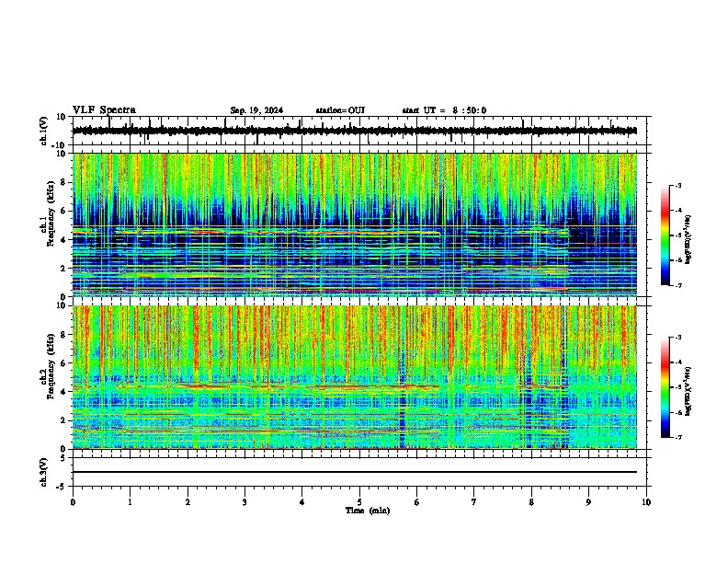This screenshot has height=563, width=728.
Task: Click time axis tick label "0"
Action: pyautogui.click(x=73, y=502)
